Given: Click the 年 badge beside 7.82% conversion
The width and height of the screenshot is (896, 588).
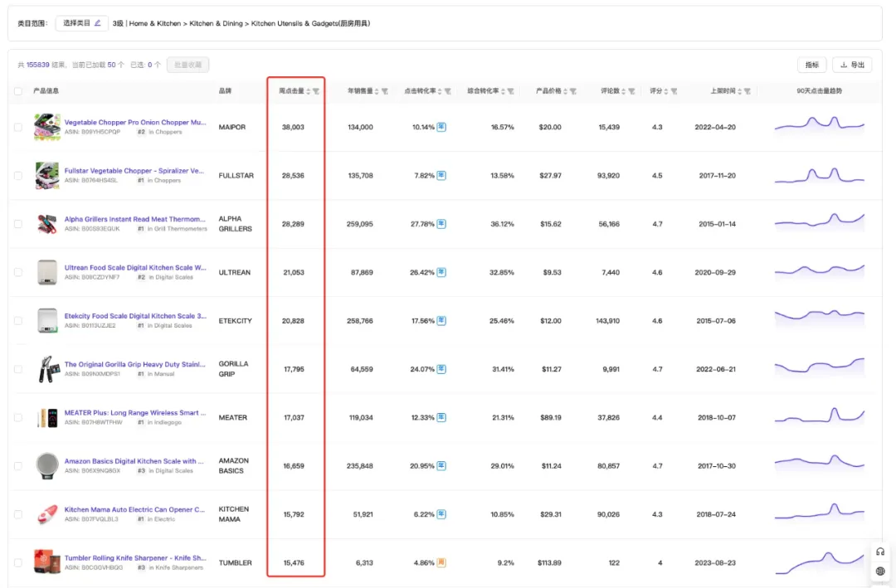Looking at the screenshot, I should tap(441, 176).
